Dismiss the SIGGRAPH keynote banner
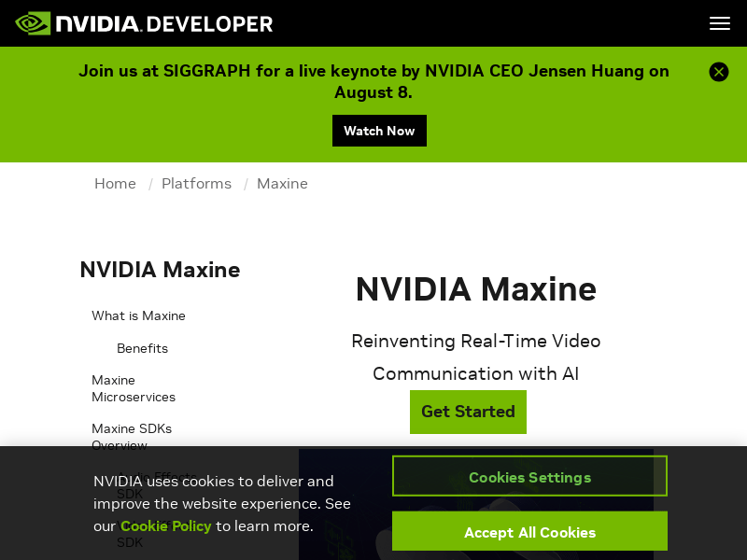 tap(719, 71)
